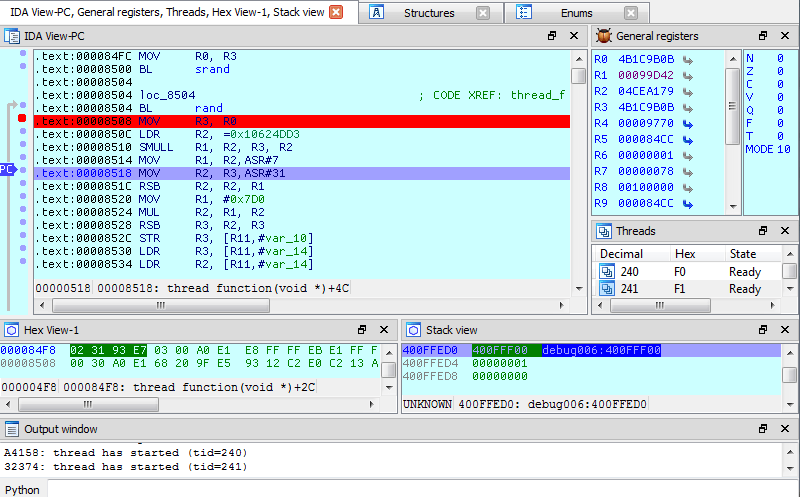Jump to address held in R1
Screen dimensions: 800x497
point(688,76)
